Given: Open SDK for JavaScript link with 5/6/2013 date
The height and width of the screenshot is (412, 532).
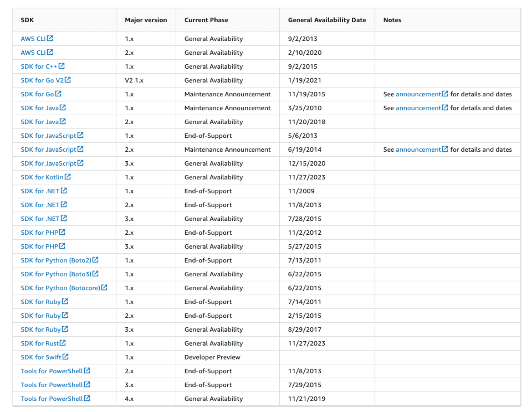Looking at the screenshot, I should click(x=48, y=136).
